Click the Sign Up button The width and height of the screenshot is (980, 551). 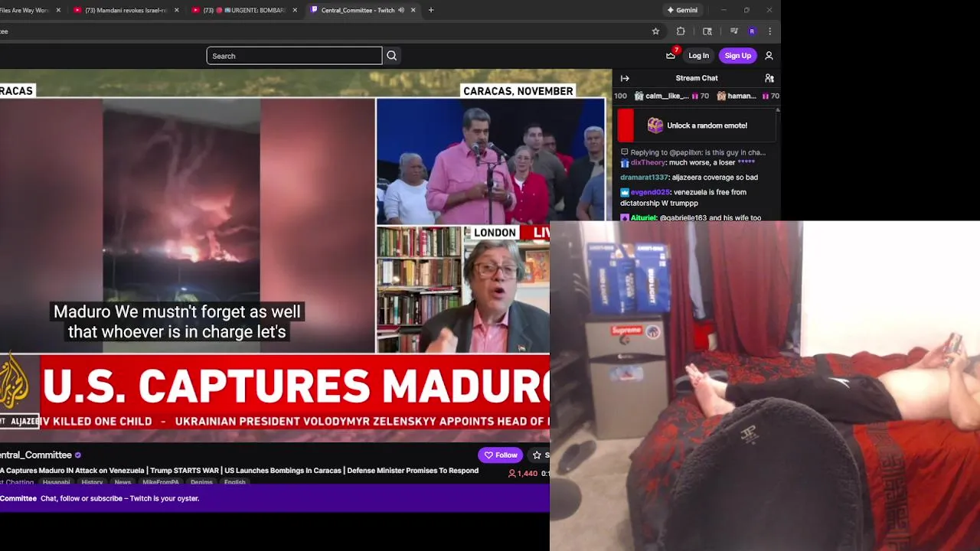(x=738, y=56)
